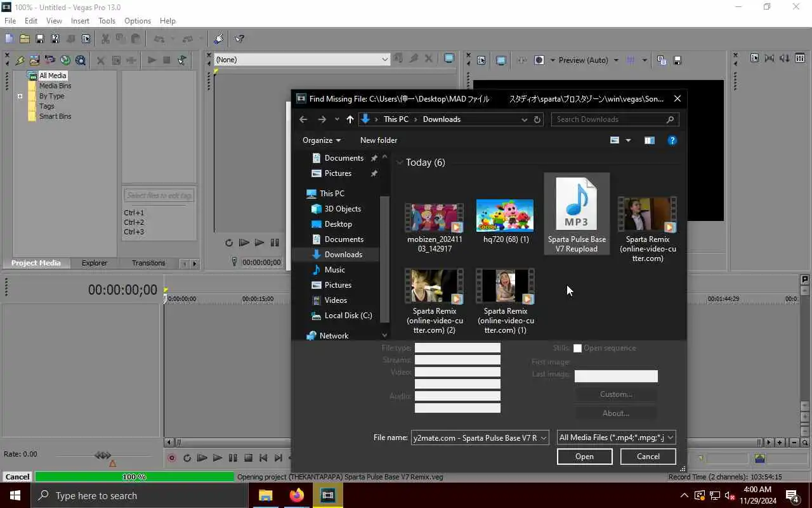This screenshot has height=508, width=812.
Task: Click Play From Start in timeline transport
Action: pyautogui.click(x=202, y=458)
